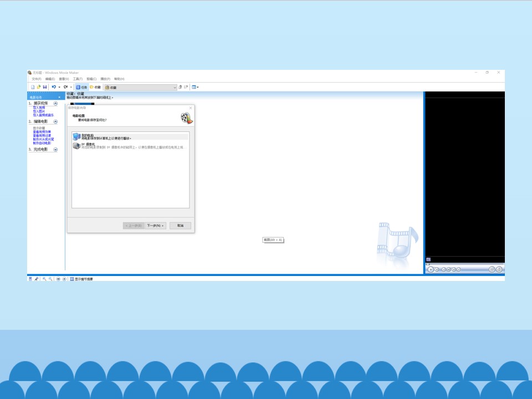This screenshot has width=532, height=399.
Task: Click the collection clip thumbnail behind dialog
Action: pos(82,104)
